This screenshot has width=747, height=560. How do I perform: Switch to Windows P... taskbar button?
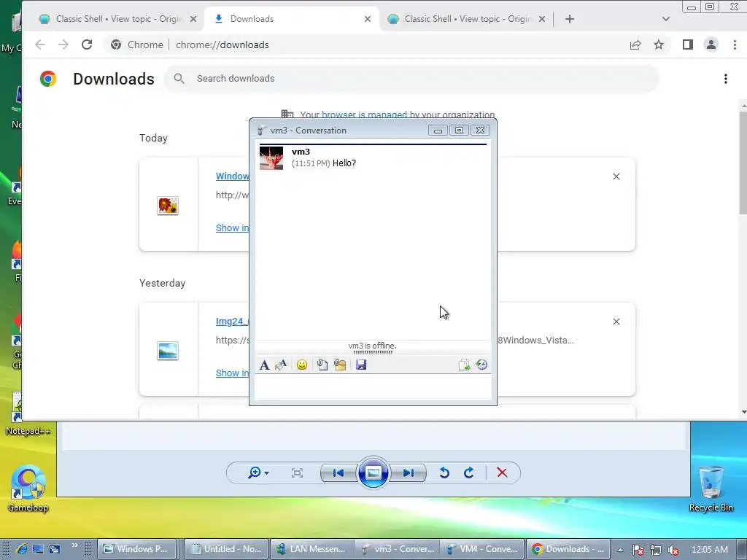point(137,549)
